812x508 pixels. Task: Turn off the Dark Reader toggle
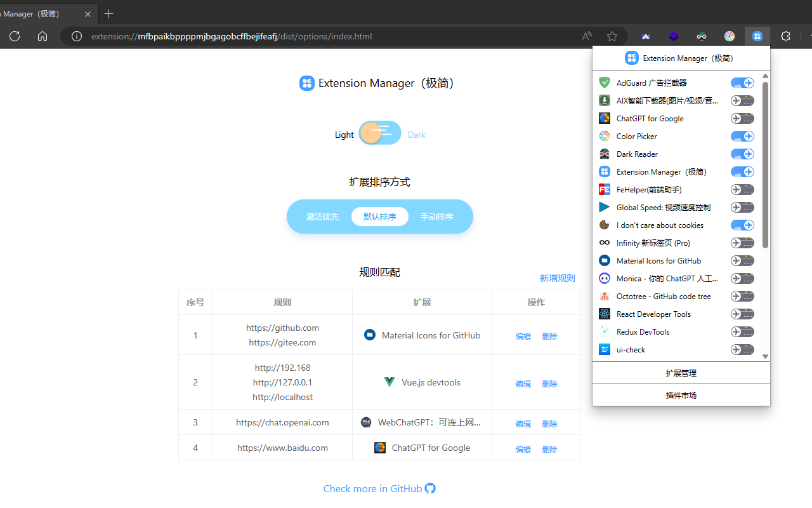(x=742, y=154)
